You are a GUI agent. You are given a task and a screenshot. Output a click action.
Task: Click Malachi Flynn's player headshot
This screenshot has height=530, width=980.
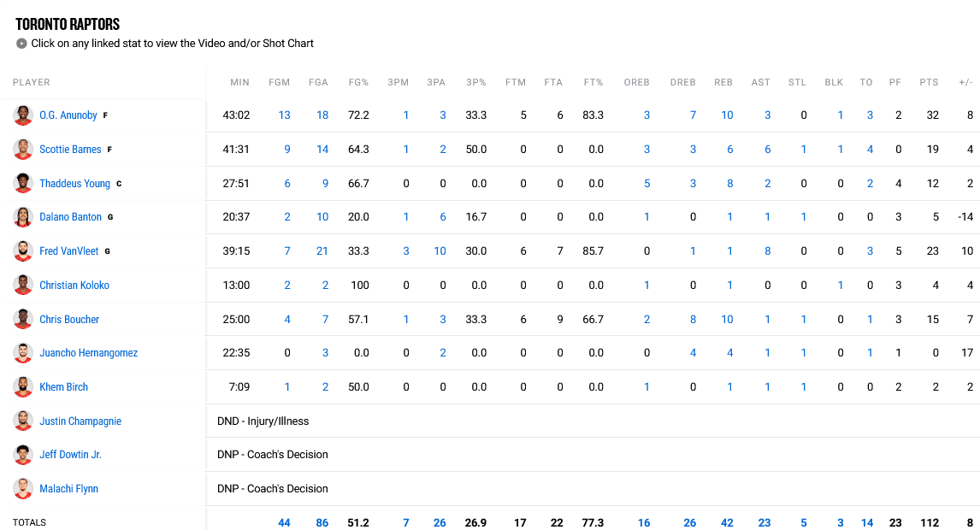click(23, 488)
